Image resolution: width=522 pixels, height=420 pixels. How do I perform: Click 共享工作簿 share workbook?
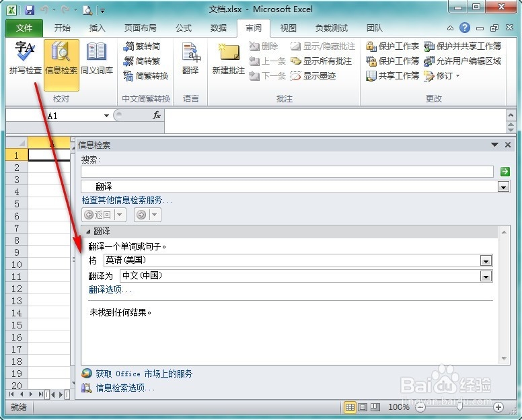(x=392, y=76)
